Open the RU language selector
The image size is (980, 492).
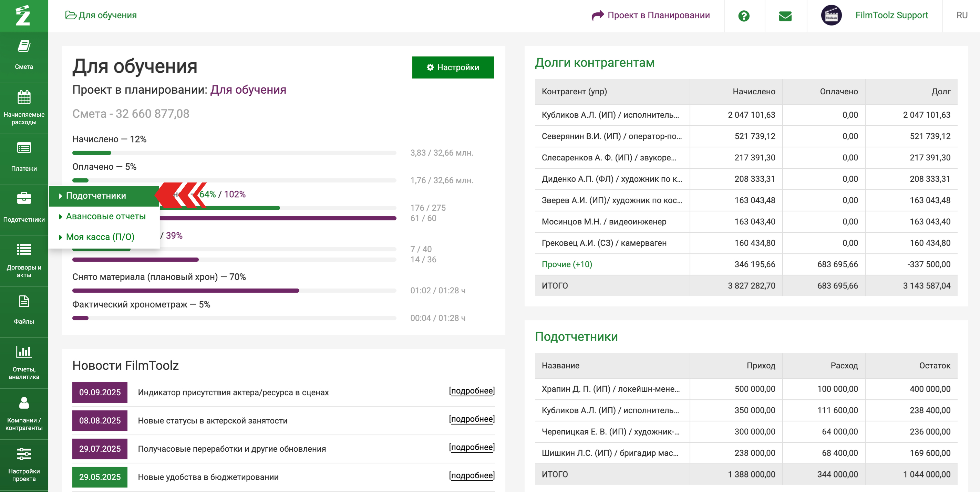[x=961, y=15]
